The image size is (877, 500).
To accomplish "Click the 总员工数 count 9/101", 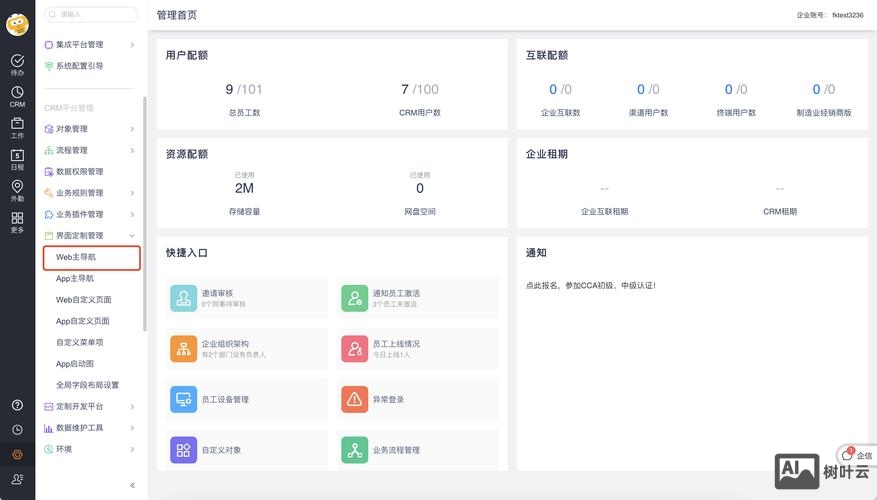I will click(x=244, y=89).
